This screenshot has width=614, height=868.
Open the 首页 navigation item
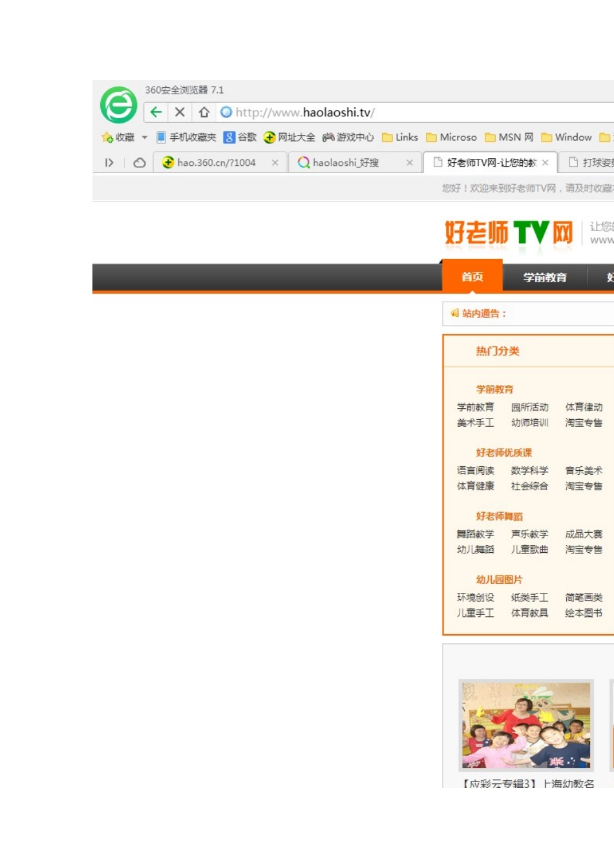(472, 276)
